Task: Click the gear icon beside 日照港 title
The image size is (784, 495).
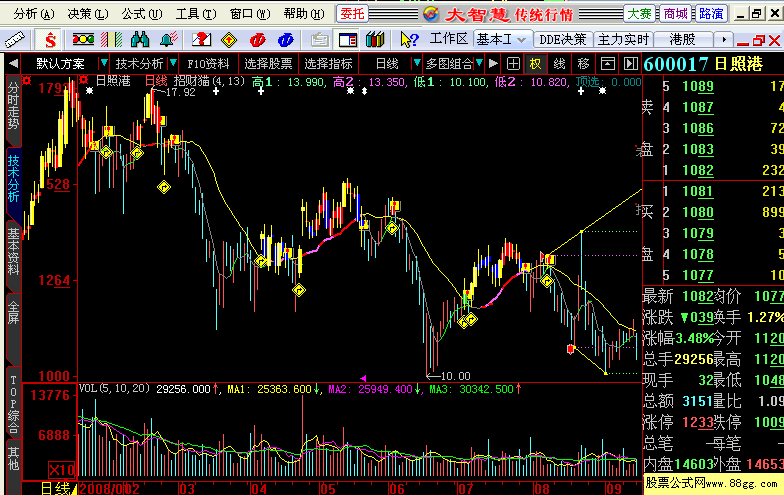Action: (x=84, y=80)
